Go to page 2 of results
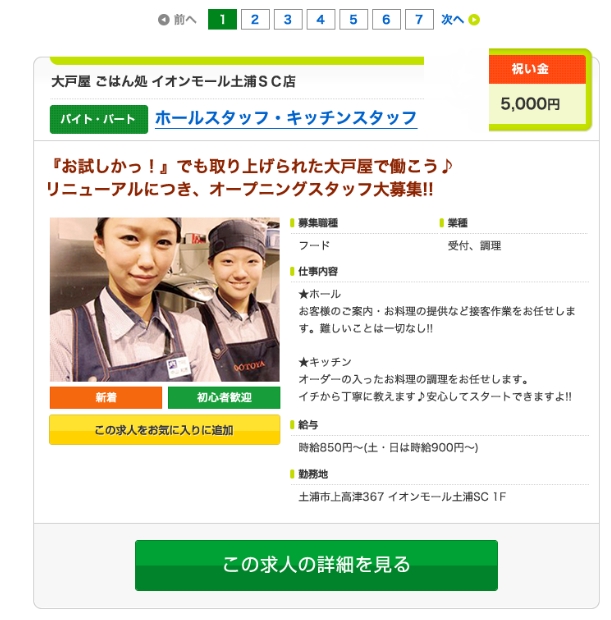 point(255,19)
